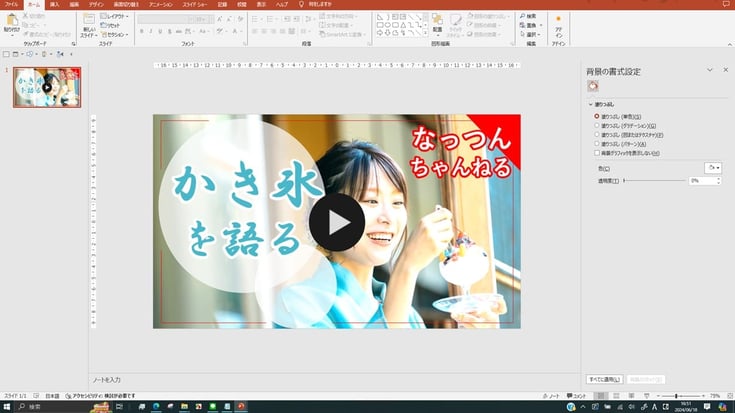735x413 pixels.
Task: Select Solid fill (単色) radio button
Action: point(597,116)
